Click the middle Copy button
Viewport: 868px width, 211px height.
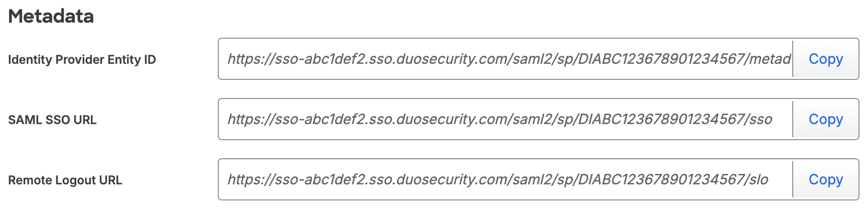(825, 120)
